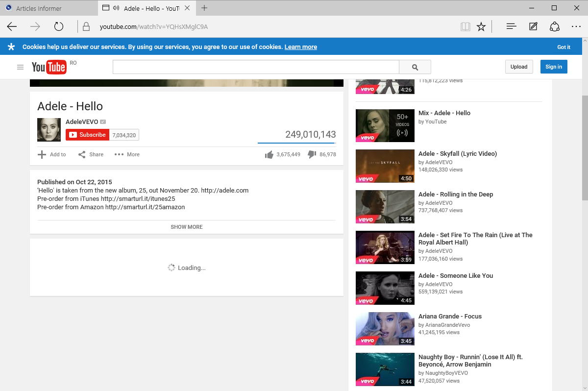
Task: Open the Set Fire To The Rain title link
Action: click(x=475, y=239)
